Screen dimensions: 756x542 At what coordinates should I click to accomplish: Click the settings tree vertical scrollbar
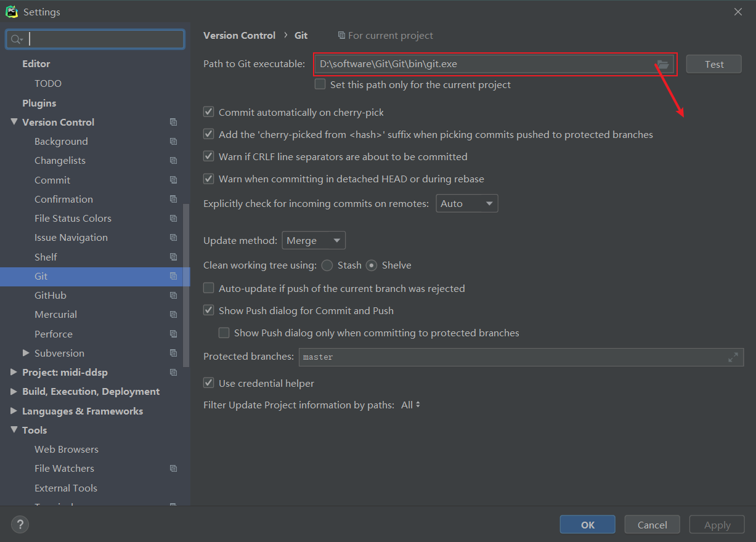point(187,285)
